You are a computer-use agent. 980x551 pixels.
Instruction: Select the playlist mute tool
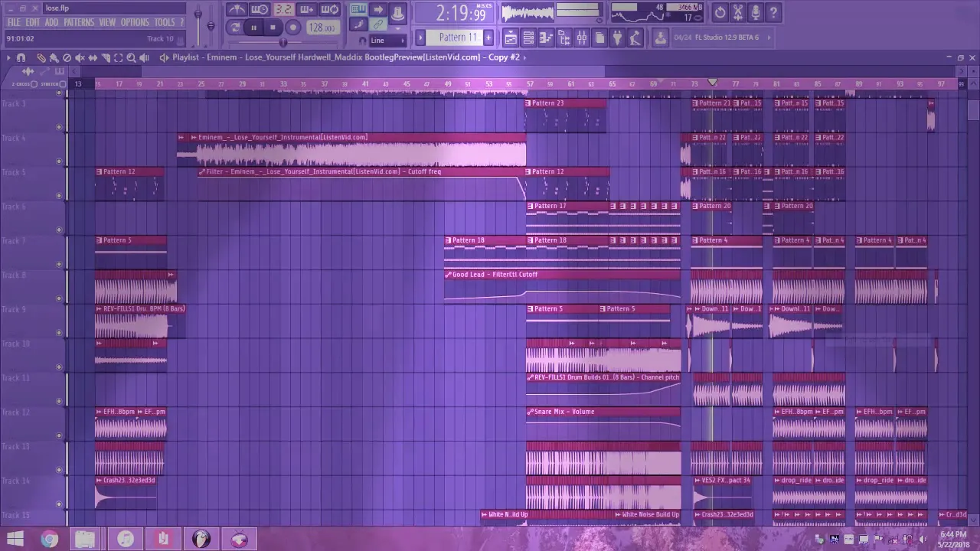point(80,57)
